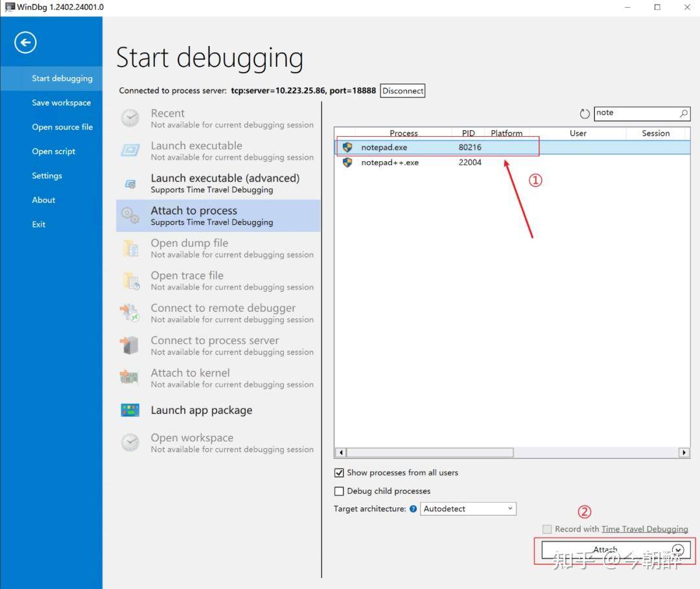
Task: Click the Launch executable icon
Action: tap(130, 150)
